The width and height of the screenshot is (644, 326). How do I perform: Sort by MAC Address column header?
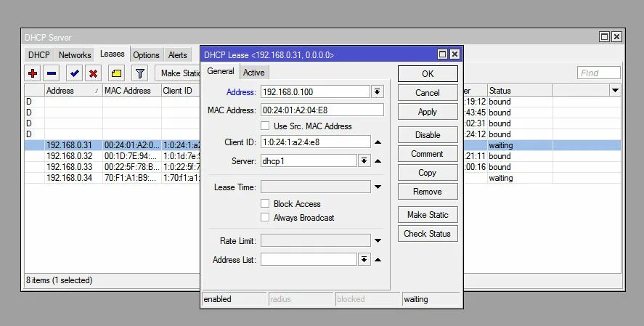132,90
